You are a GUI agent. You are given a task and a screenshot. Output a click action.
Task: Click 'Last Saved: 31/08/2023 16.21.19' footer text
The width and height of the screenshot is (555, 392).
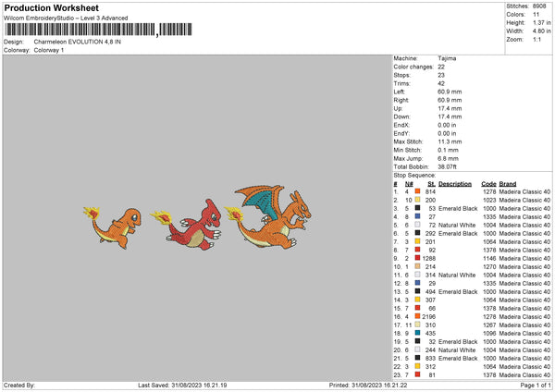click(182, 386)
